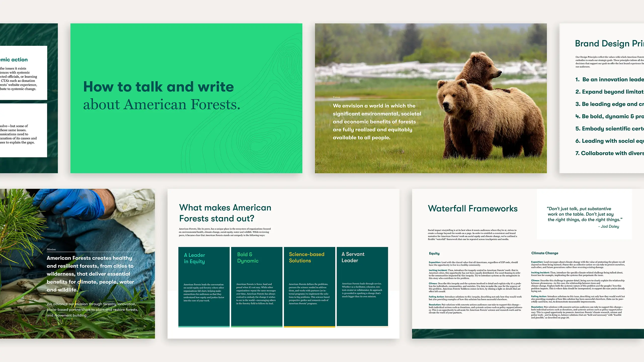The width and height of the screenshot is (644, 362).
Task: Click the 'Falling Action:' label under Equity
Action: click(437, 297)
